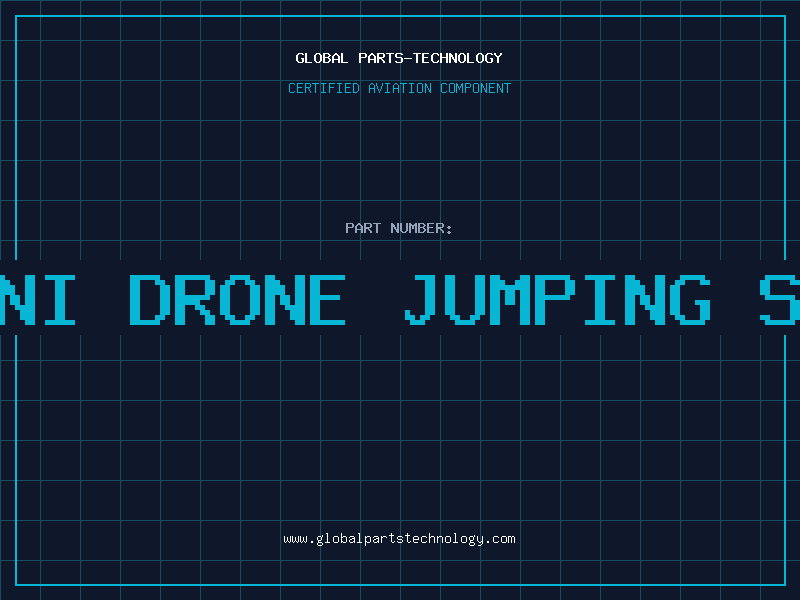800x600 pixels.
Task: Select the word COMPONENT in the subtitle
Action: click(x=476, y=88)
